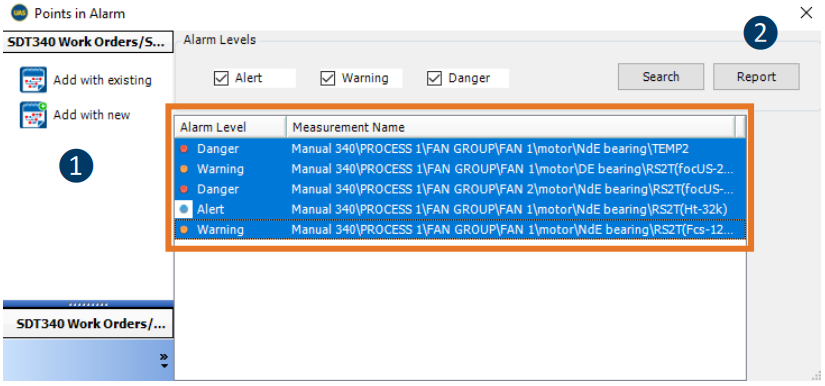Click blue dot of the Alert row
This screenshot has height=386, width=825.
[x=184, y=209]
